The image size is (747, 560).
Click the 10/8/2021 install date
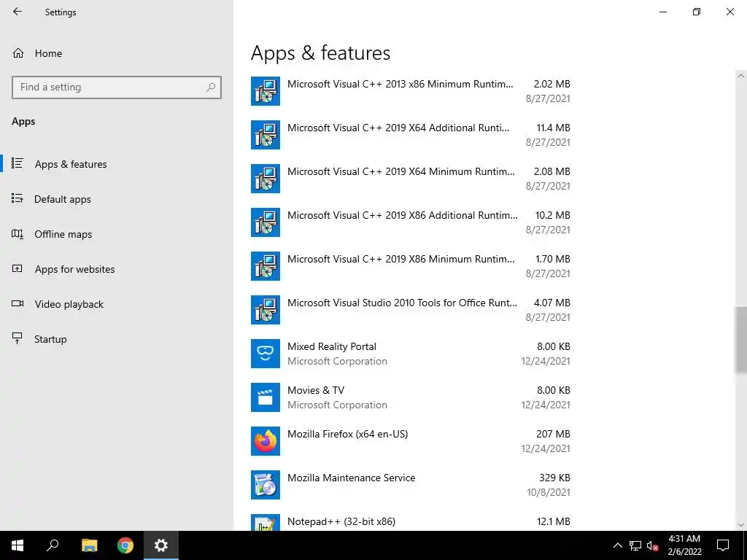[549, 492]
